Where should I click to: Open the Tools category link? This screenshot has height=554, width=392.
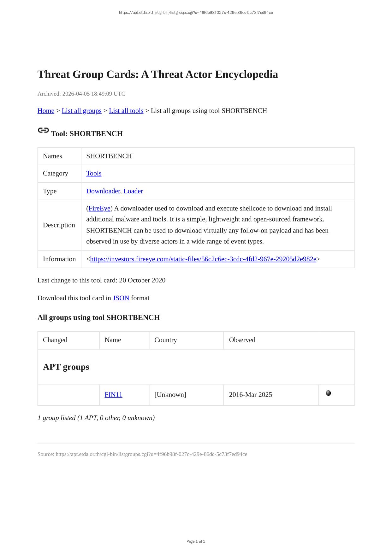pyautogui.click(x=94, y=174)
